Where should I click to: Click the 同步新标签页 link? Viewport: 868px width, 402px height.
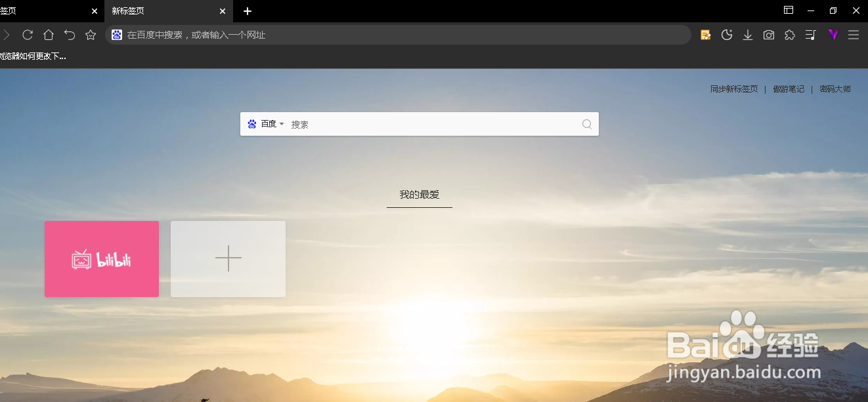(734, 89)
